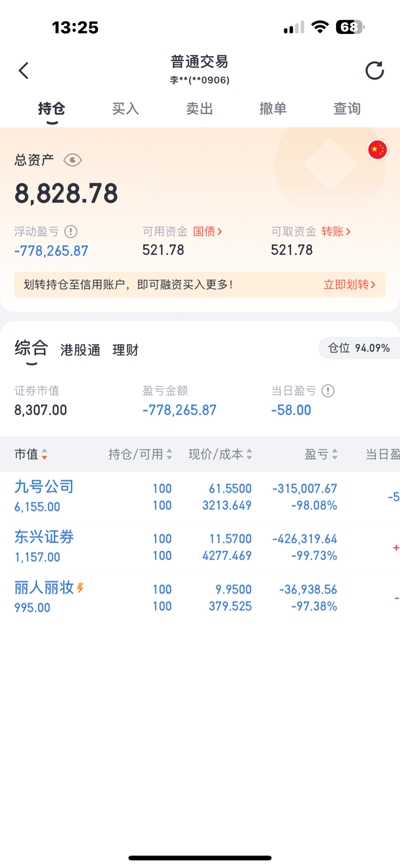Tap the 可用资金 value 521.78

[163, 250]
